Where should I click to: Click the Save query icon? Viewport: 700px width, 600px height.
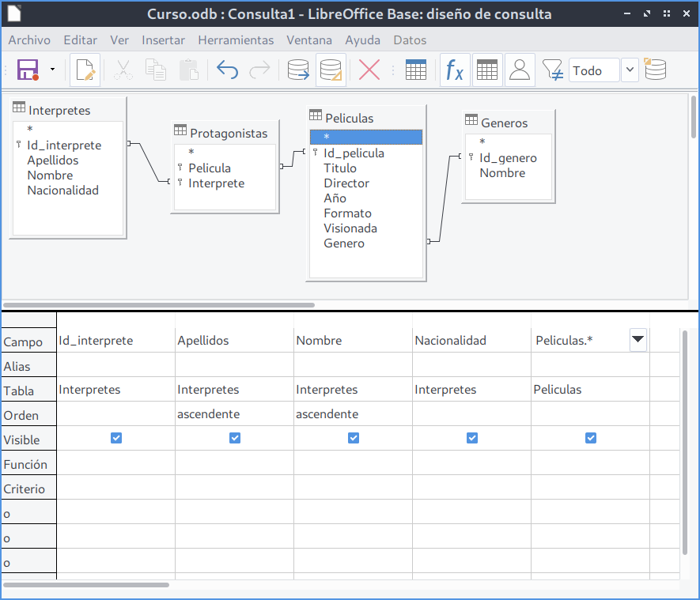click(28, 70)
